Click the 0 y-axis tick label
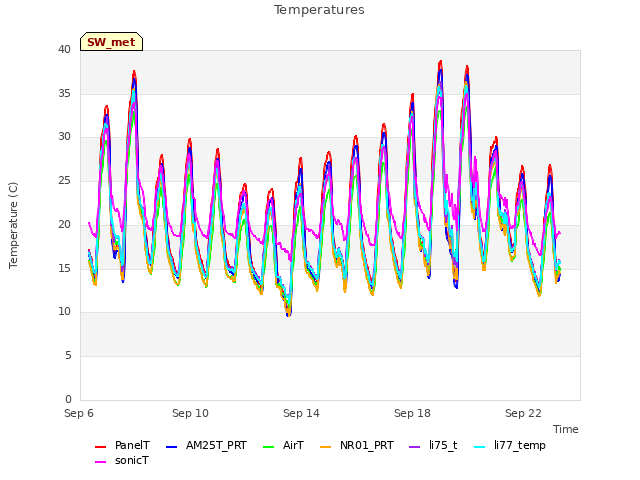Viewport: 640px width, 480px height. [68, 399]
